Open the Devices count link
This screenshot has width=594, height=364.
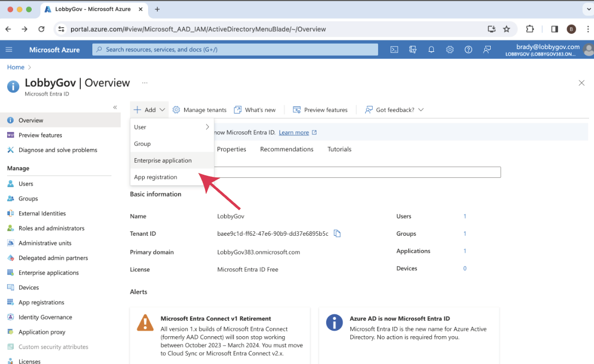pos(465,268)
